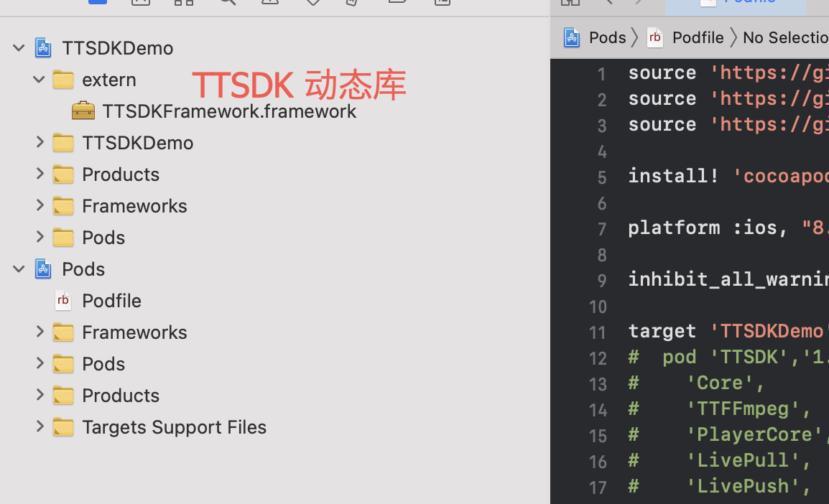829x504 pixels.
Task: Select Pods folder label in TTSDKDemo project
Action: coord(103,238)
